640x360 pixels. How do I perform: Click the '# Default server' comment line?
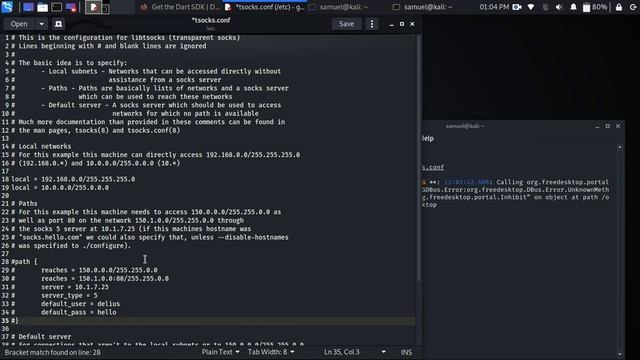click(41, 337)
